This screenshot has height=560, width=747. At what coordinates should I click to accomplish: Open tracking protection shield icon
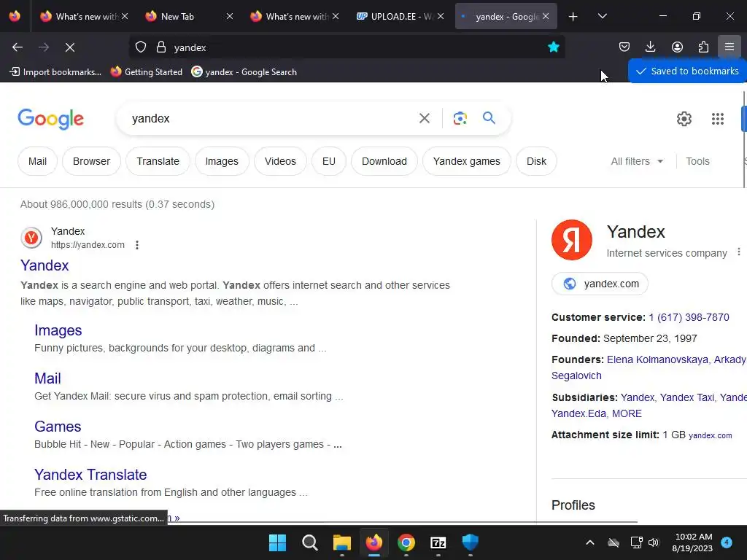click(x=141, y=47)
